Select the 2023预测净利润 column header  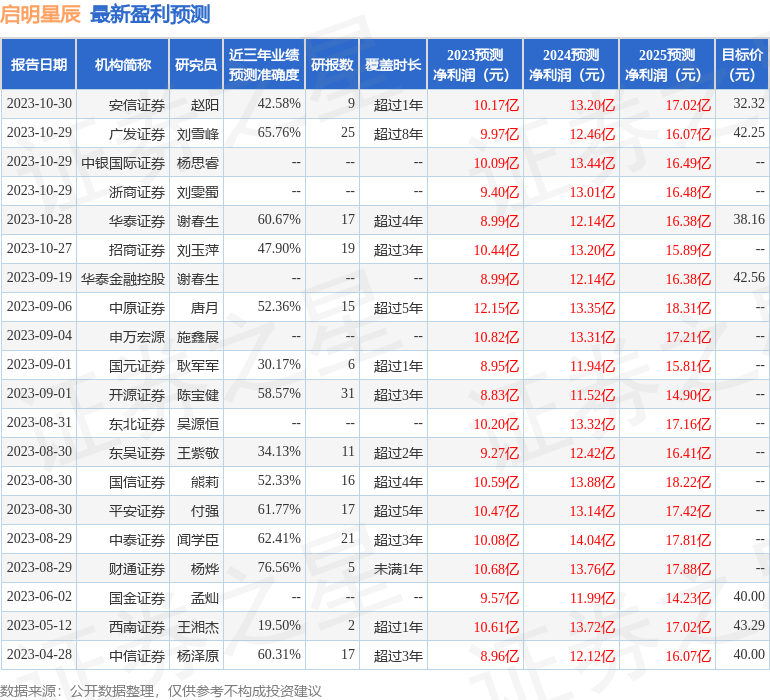pos(475,64)
